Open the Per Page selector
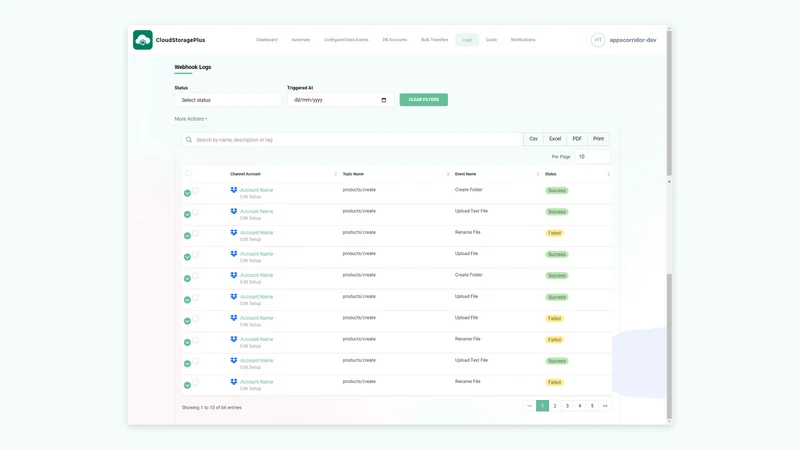Viewport: 800px width, 450px height. coord(592,157)
